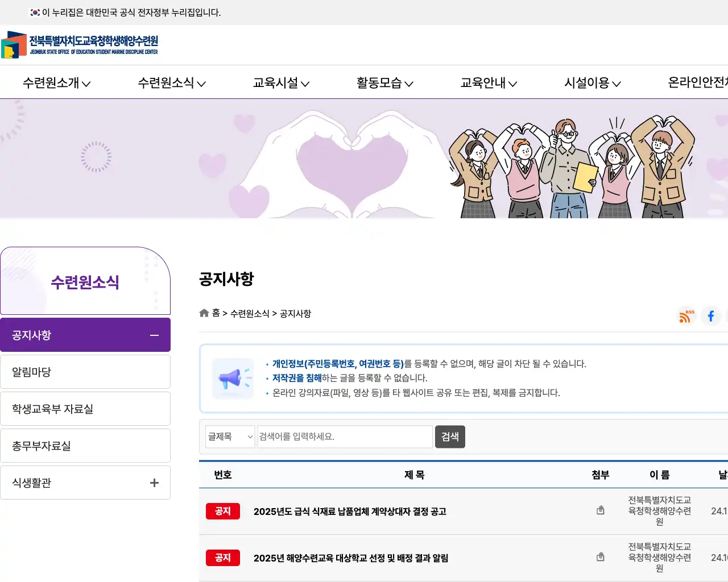The image size is (728, 582).
Task: Click the 이 름 column header
Action: [x=660, y=475]
